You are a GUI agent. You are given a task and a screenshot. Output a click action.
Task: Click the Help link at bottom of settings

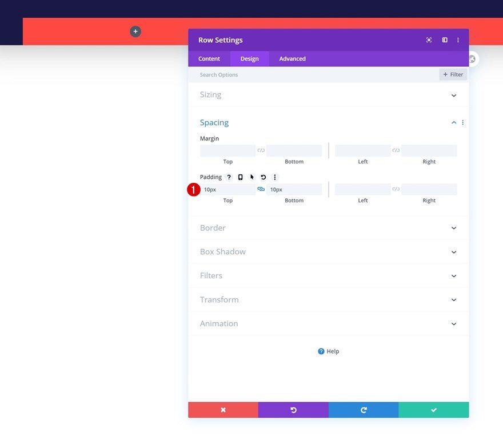point(328,351)
